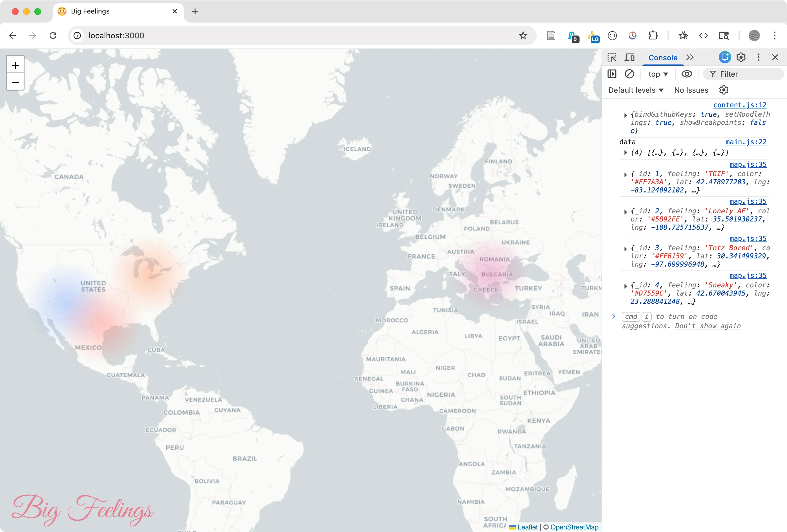Open the main.js:22 source link
The width and height of the screenshot is (787, 532).
point(746,142)
